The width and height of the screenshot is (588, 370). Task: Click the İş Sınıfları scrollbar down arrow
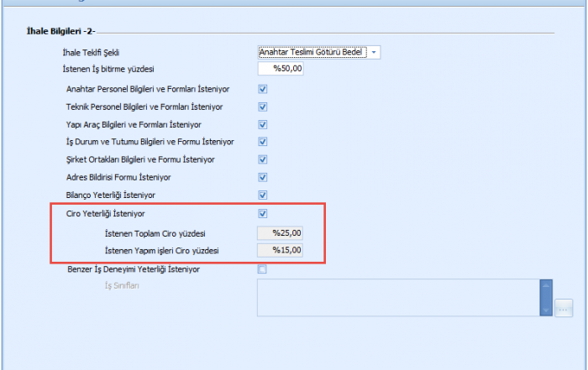pyautogui.click(x=546, y=310)
